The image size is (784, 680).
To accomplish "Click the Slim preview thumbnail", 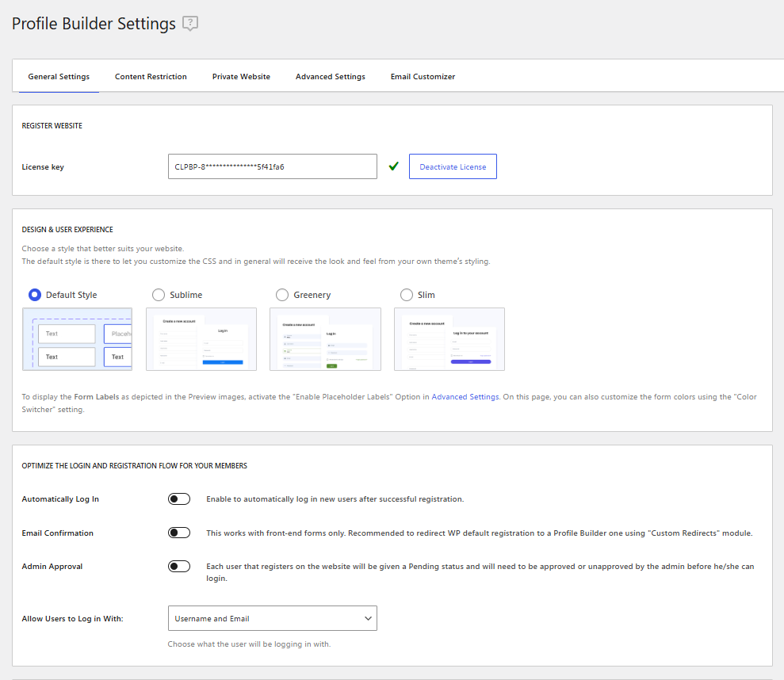I will click(449, 339).
